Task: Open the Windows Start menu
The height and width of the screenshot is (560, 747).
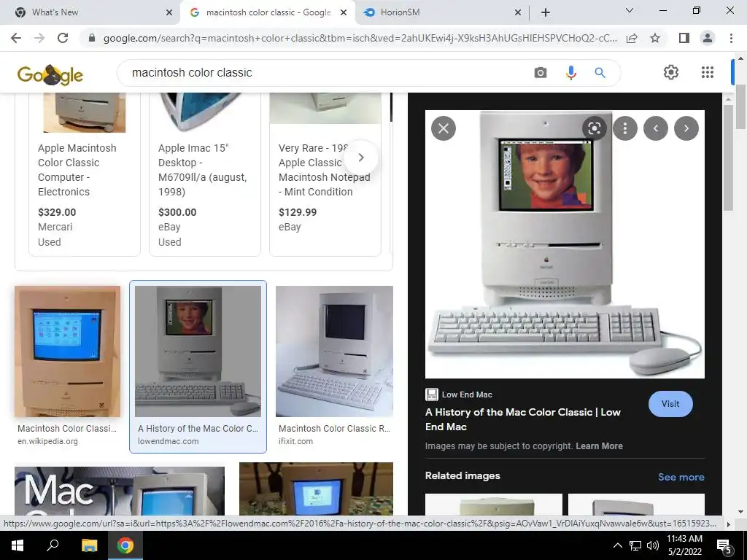Action: 18,545
